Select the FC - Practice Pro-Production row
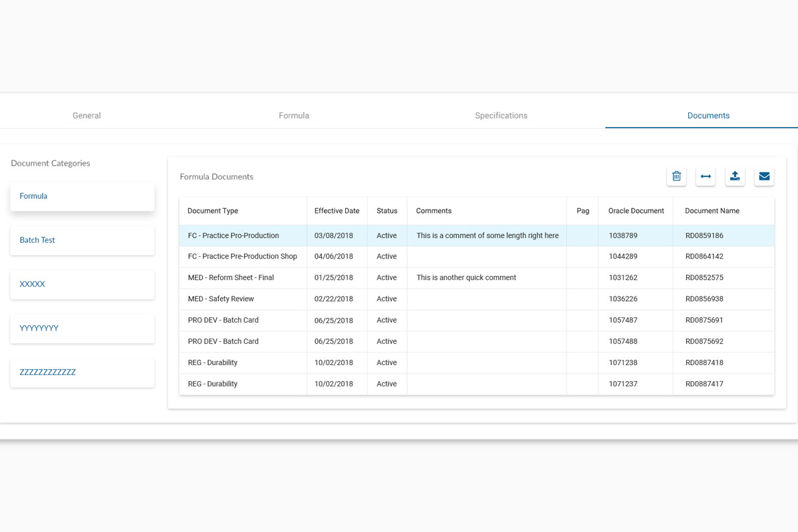Screen dimensions: 798x532 tap(477, 235)
